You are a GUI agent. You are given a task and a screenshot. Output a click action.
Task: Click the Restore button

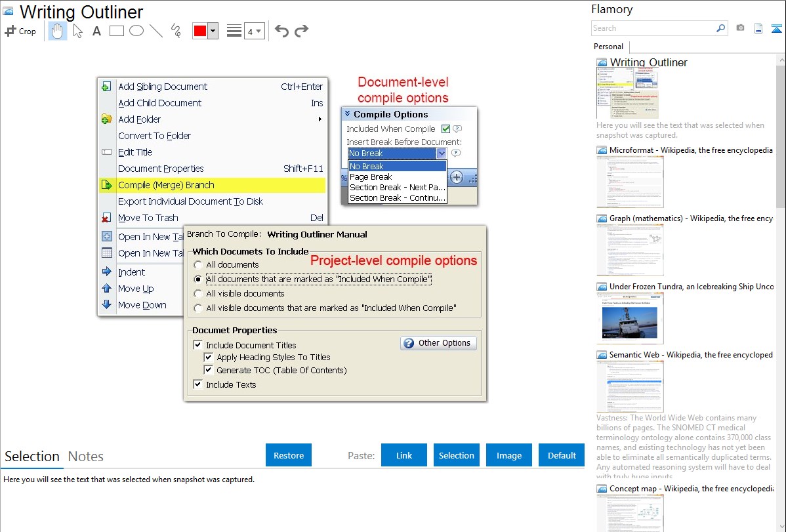pyautogui.click(x=289, y=455)
